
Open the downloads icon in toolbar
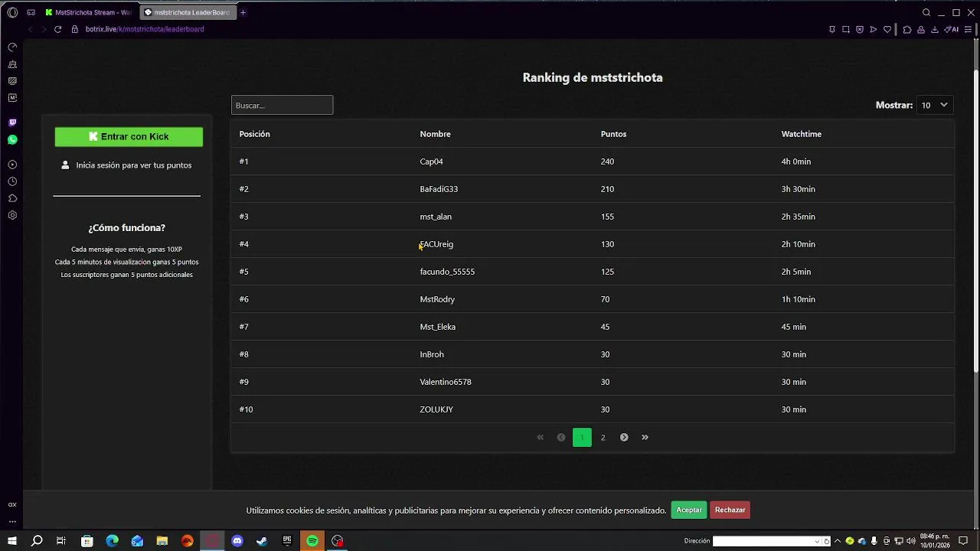point(935,29)
